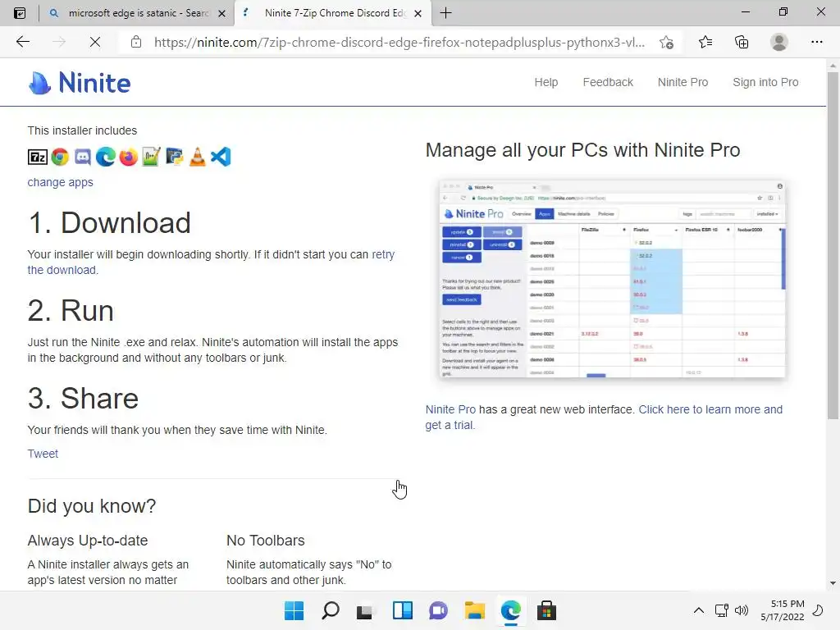Open Task View on taskbar

click(365, 610)
